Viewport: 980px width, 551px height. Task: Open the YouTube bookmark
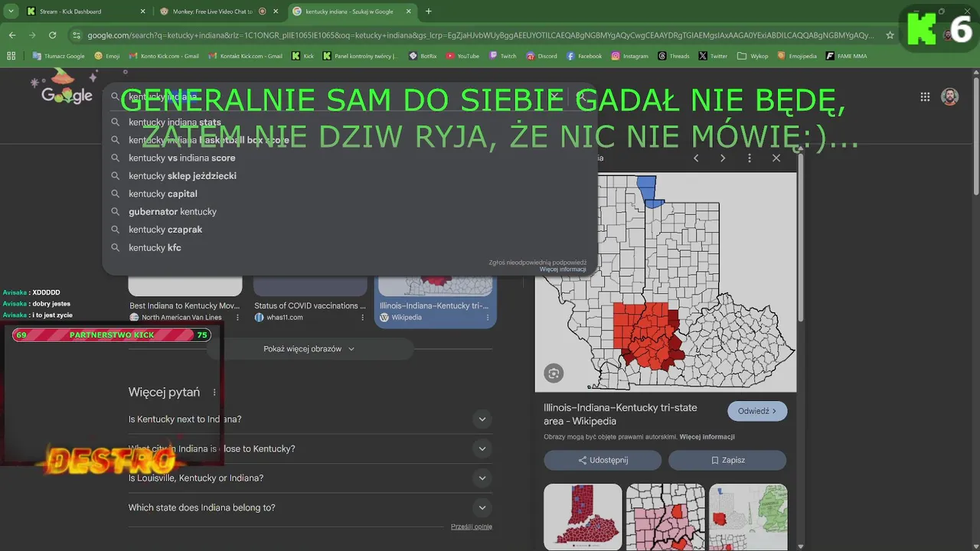(462, 56)
